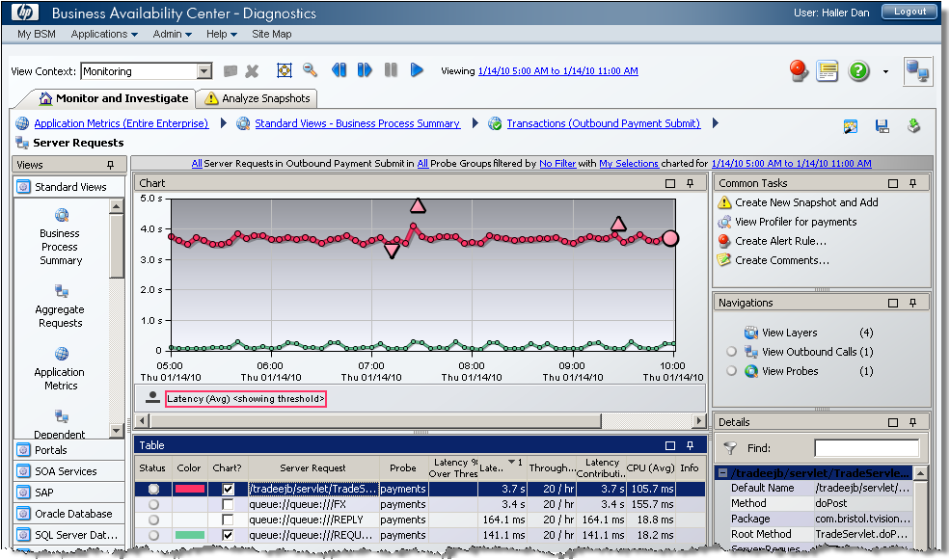Click the status circle of queue REPLY row
The width and height of the screenshot is (950, 560).
point(154,520)
